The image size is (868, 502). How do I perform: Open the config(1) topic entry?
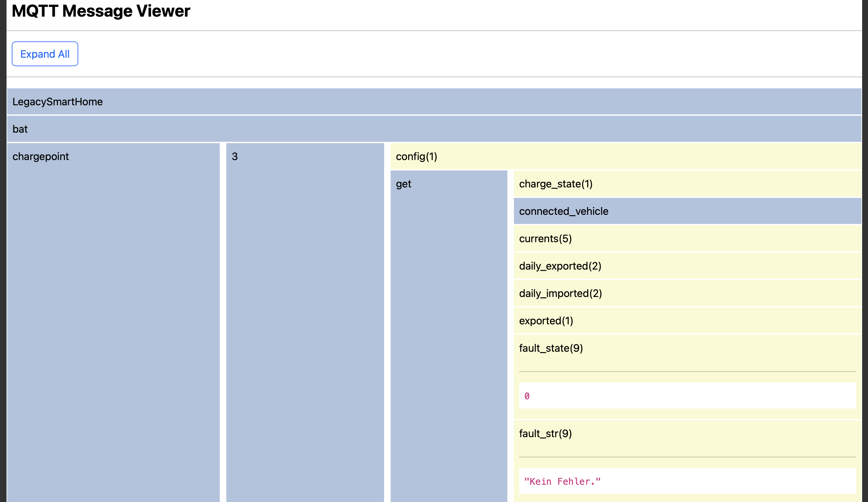[x=416, y=156]
